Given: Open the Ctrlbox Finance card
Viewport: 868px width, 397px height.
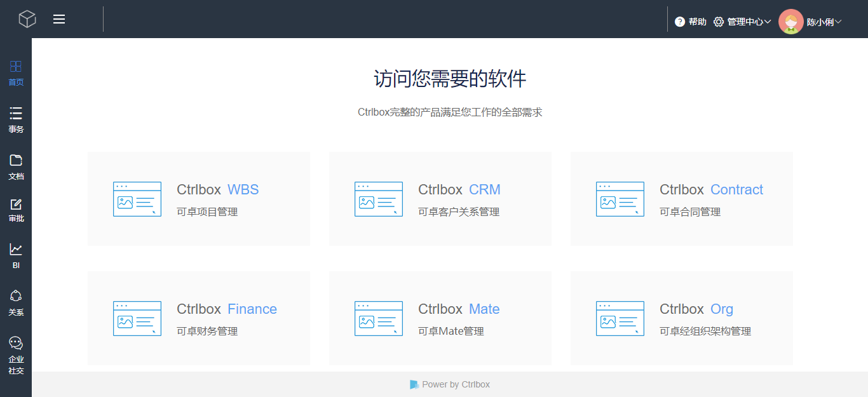Looking at the screenshot, I should coord(199,318).
